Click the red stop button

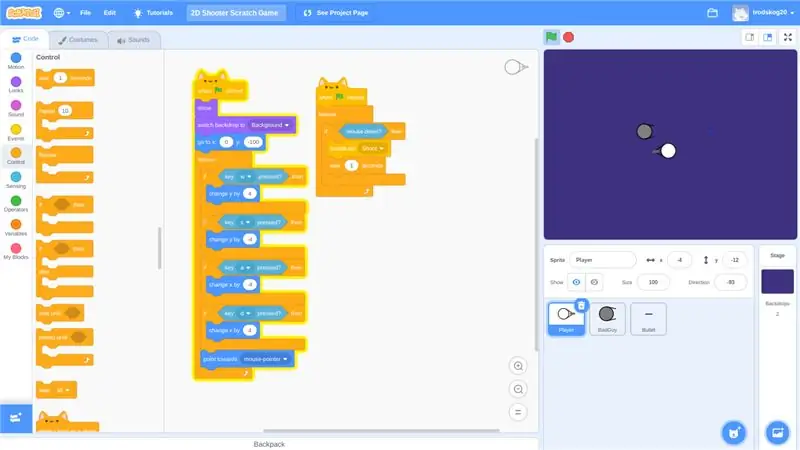click(x=568, y=37)
